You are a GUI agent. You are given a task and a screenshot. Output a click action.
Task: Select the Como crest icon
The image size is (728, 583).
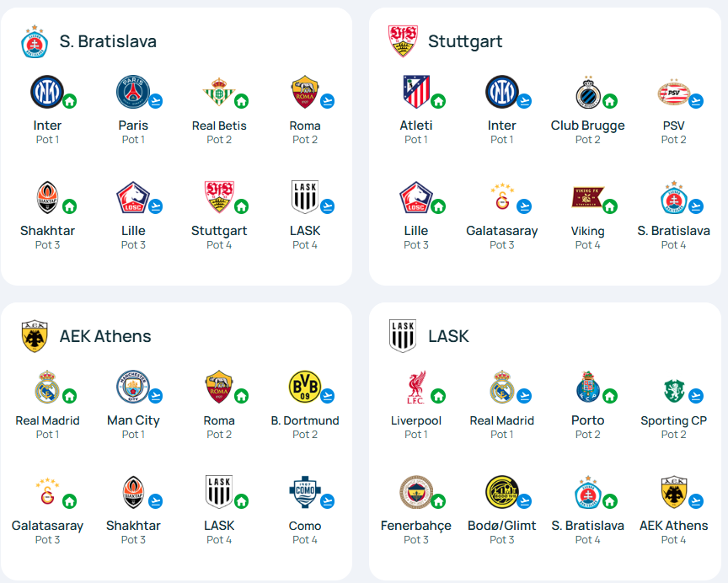click(305, 491)
